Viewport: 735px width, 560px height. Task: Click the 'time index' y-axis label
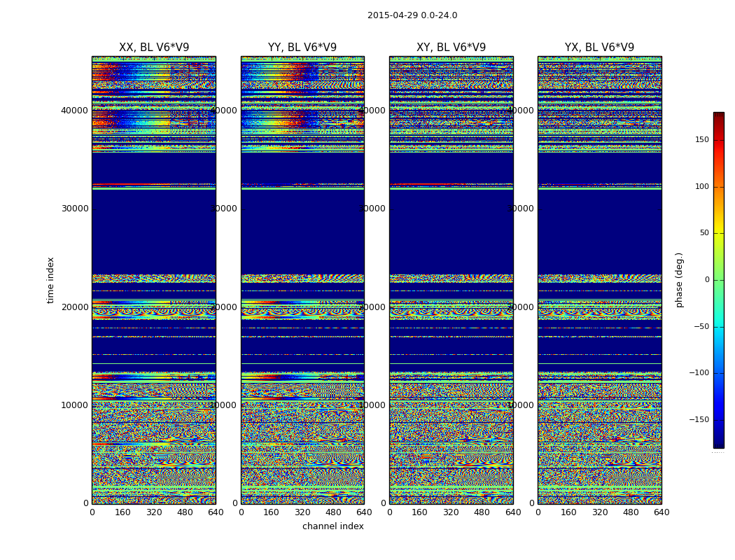(50, 280)
